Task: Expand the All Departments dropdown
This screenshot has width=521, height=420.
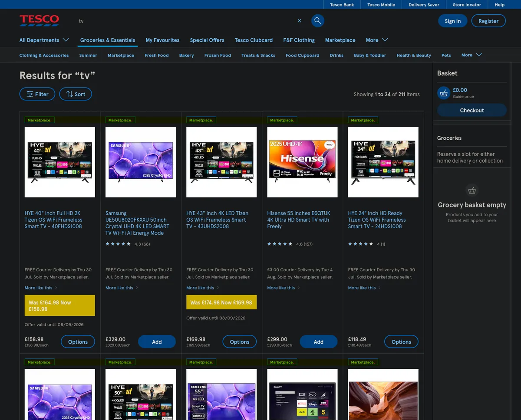Action: [44, 40]
